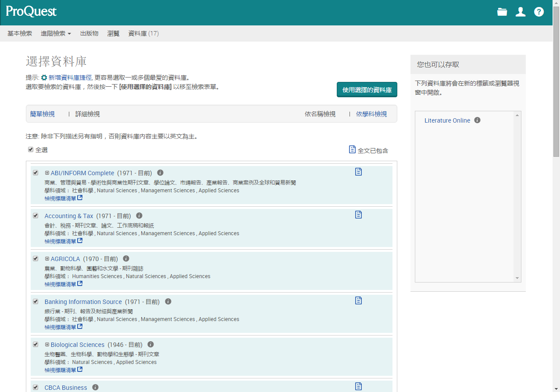Show info icon for AGRICOLA

(x=126, y=258)
